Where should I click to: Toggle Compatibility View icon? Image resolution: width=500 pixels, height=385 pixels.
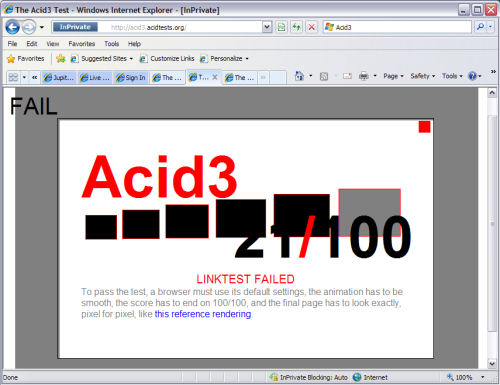[281, 27]
